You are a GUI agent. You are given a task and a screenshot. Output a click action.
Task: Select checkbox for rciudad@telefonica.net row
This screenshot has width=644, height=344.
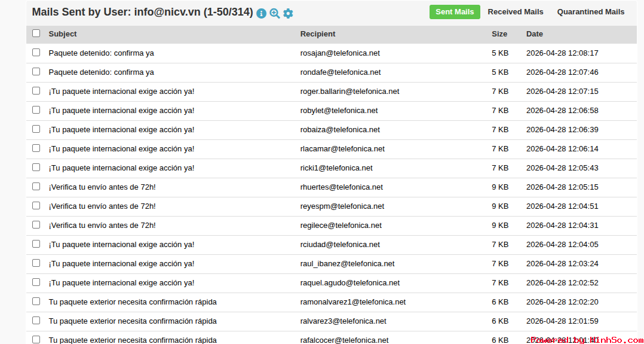[x=36, y=243]
